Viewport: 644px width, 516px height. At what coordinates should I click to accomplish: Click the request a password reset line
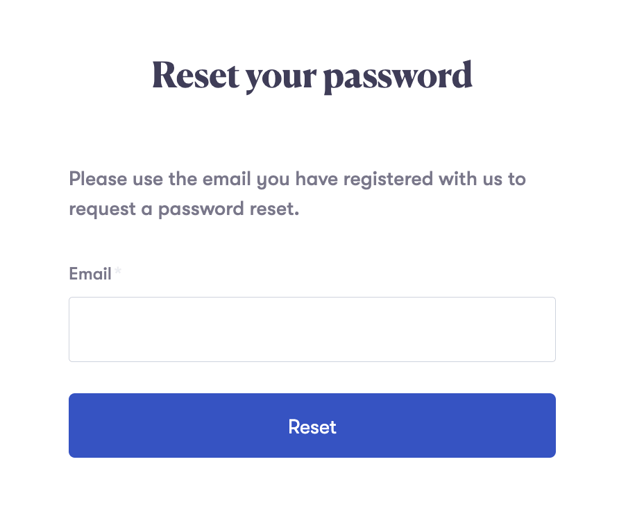(184, 209)
